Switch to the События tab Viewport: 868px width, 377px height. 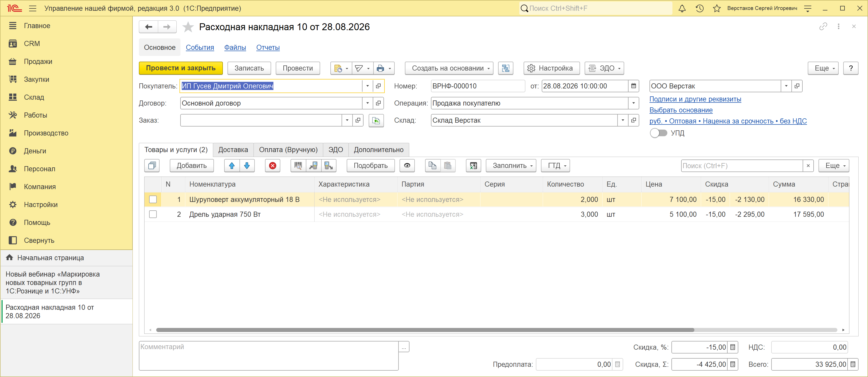pos(200,48)
